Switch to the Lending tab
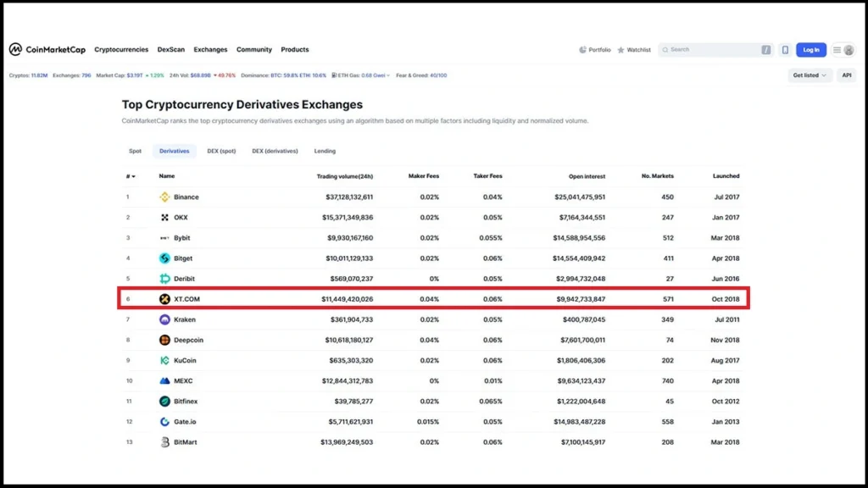Screen dimensions: 868x488 click(325, 151)
